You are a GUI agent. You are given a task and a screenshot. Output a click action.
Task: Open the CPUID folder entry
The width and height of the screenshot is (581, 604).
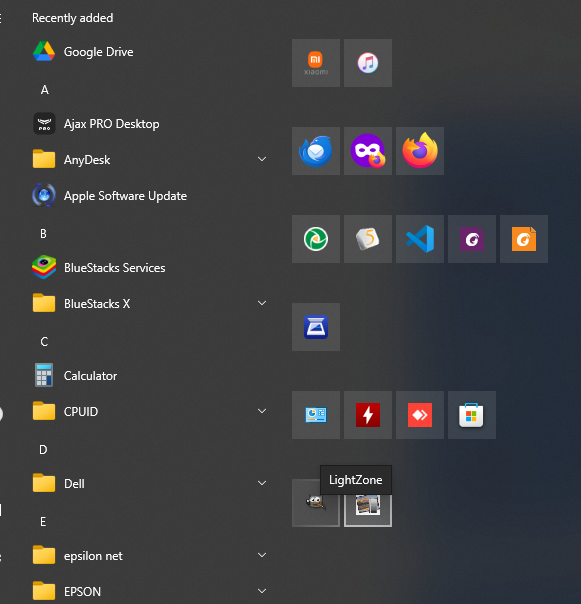150,411
